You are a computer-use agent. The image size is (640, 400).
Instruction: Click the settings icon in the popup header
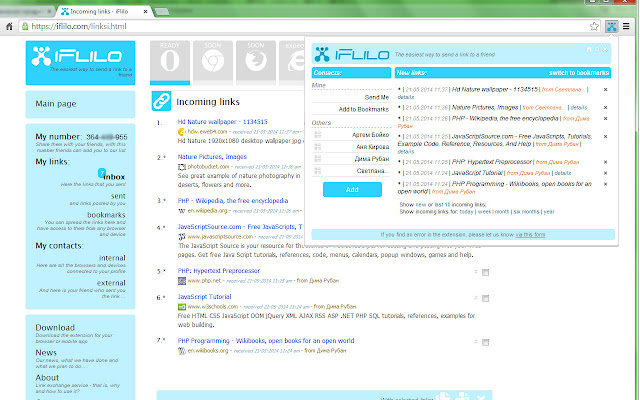pyautogui.click(x=597, y=49)
